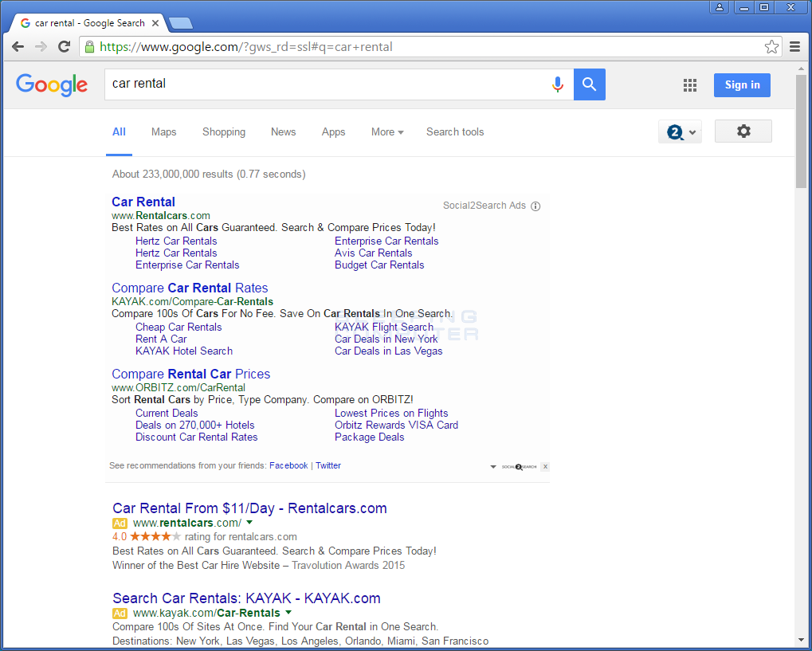Click the page's vertical scrollbar thumb
The image size is (812, 651).
point(801,131)
